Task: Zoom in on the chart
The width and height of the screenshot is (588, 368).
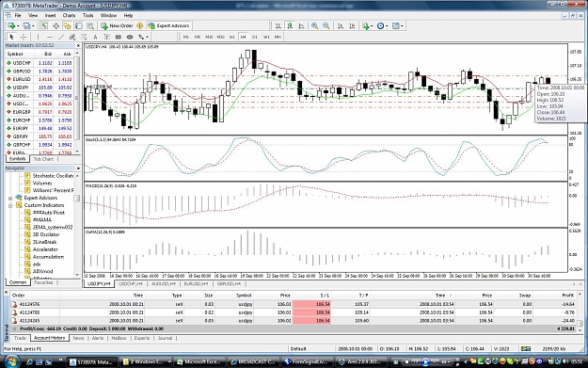Action: click(314, 26)
